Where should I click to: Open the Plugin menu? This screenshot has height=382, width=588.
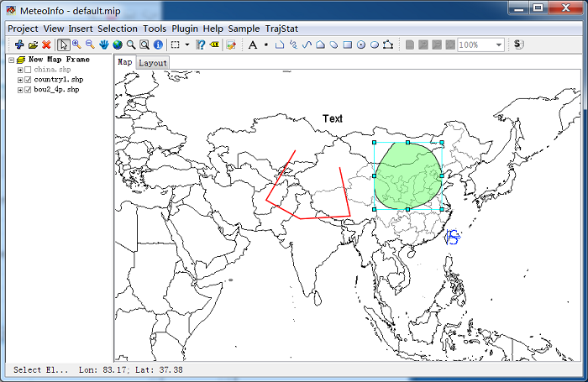[x=185, y=29]
